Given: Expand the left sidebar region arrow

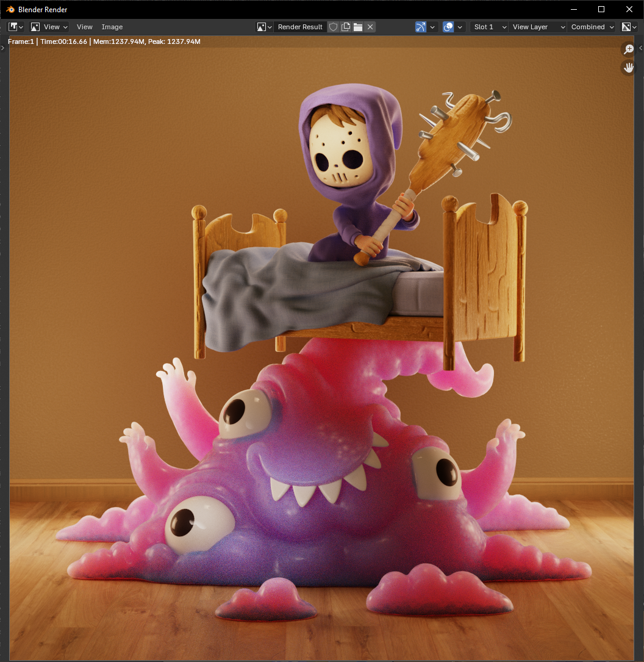Looking at the screenshot, I should pyautogui.click(x=3, y=48).
